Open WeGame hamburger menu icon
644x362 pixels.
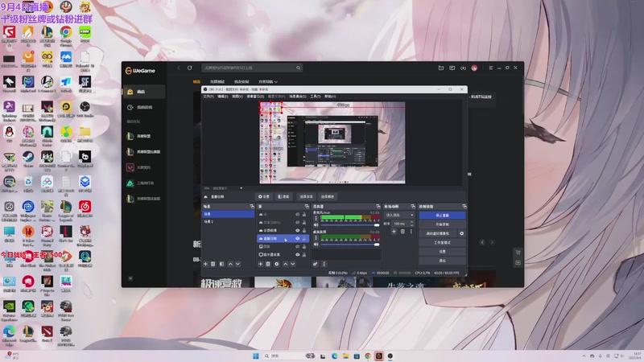coord(491,68)
